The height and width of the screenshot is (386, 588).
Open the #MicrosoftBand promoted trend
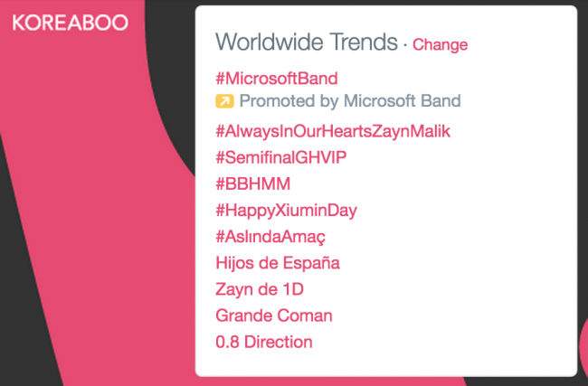coord(277,79)
